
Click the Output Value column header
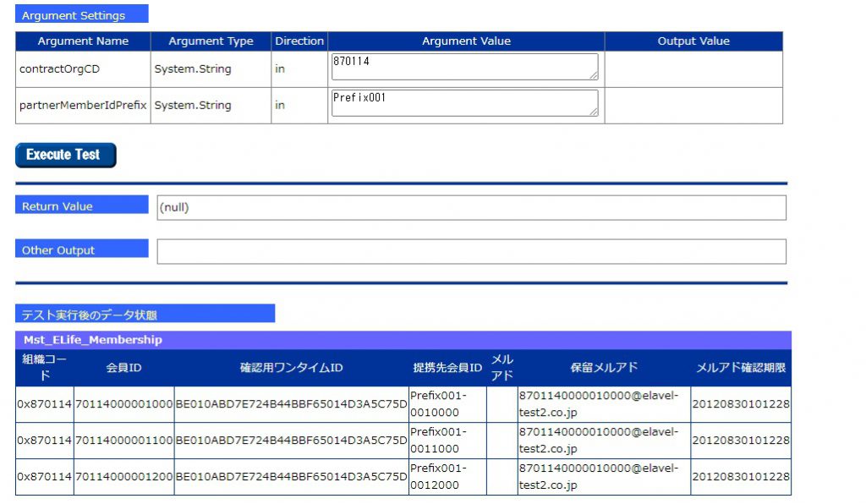(693, 41)
